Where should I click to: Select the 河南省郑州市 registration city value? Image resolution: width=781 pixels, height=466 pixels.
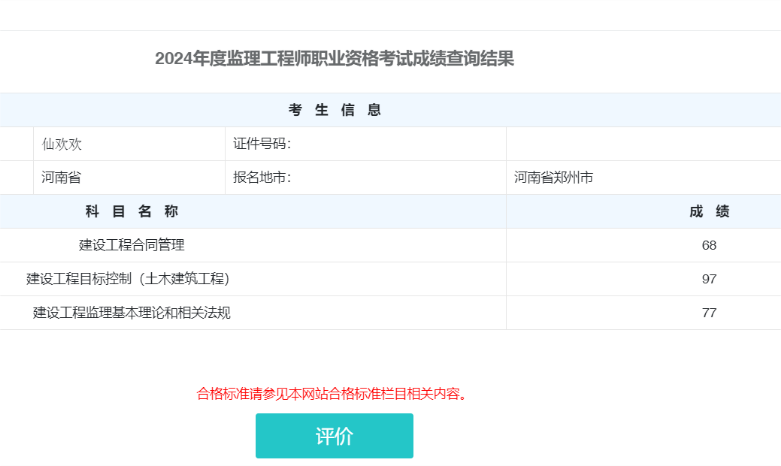point(554,178)
